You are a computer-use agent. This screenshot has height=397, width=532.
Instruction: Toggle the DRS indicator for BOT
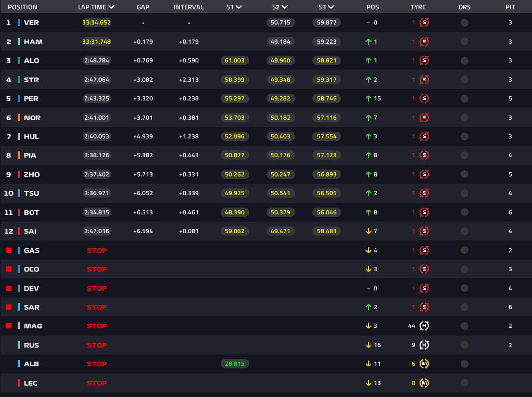[x=464, y=212]
